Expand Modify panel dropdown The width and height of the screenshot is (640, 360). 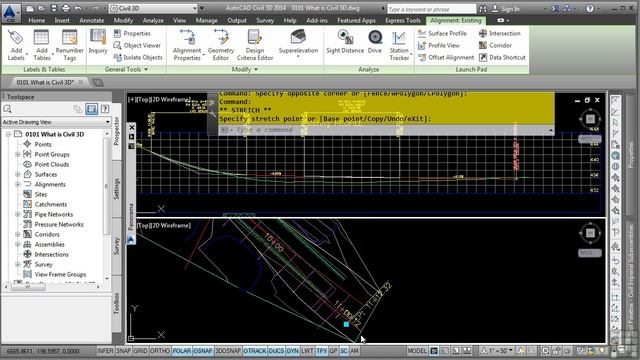(245, 70)
